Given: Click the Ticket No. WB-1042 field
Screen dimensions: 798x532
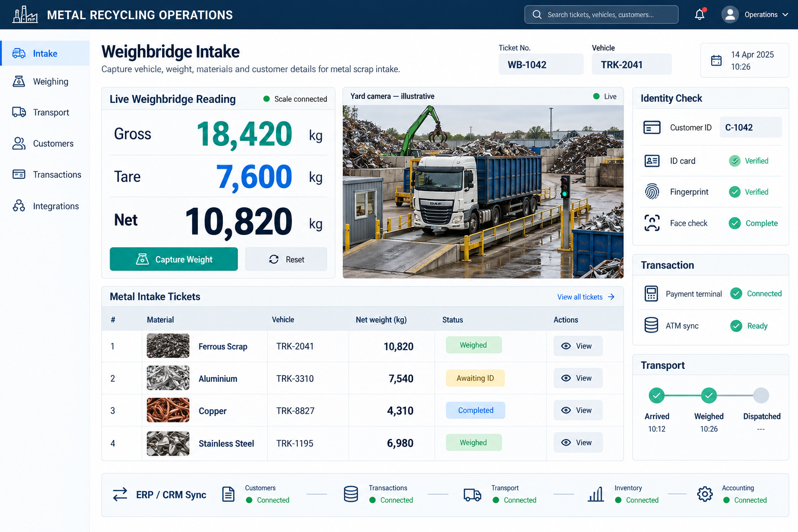Looking at the screenshot, I should 541,64.
